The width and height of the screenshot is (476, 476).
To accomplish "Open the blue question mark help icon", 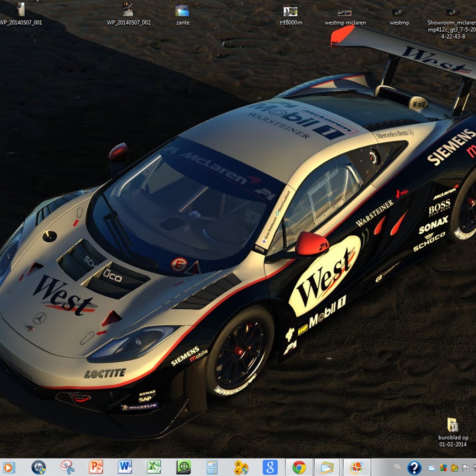I will [414, 468].
